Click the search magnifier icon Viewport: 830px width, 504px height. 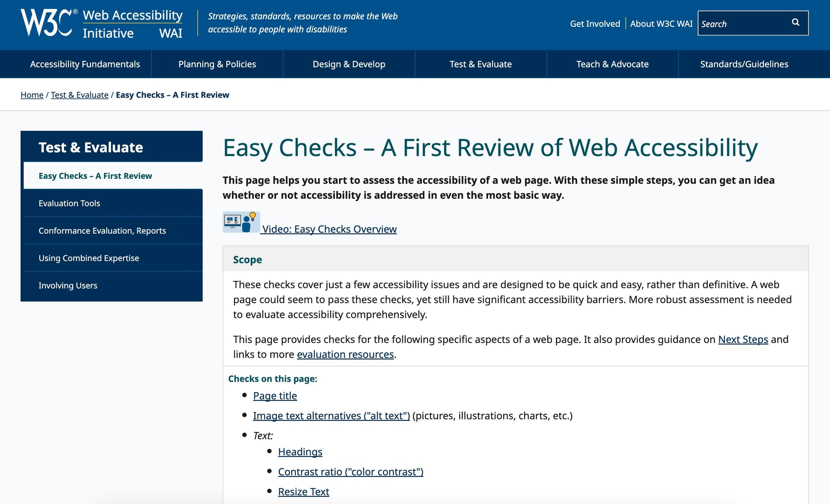(795, 22)
